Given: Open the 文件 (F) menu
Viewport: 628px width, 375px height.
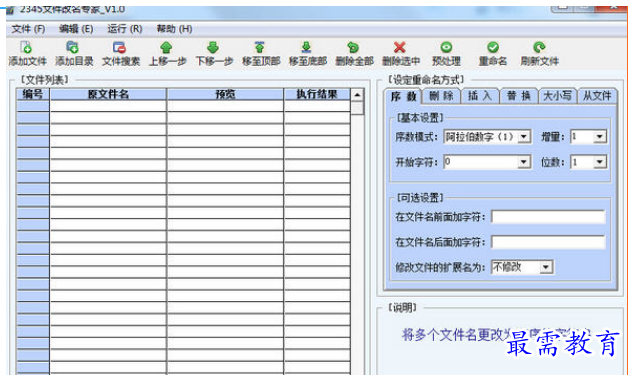Looking at the screenshot, I should click(28, 29).
